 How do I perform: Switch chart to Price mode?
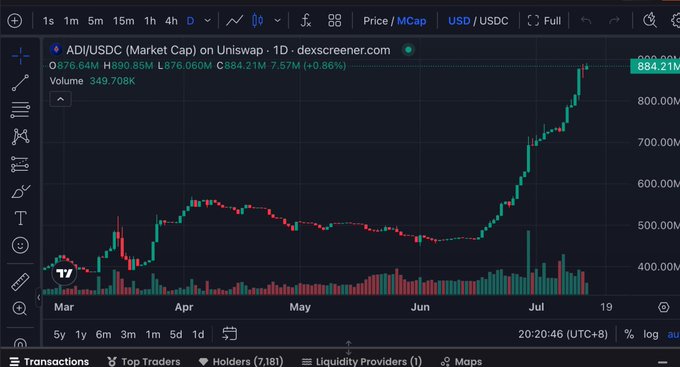pos(376,21)
